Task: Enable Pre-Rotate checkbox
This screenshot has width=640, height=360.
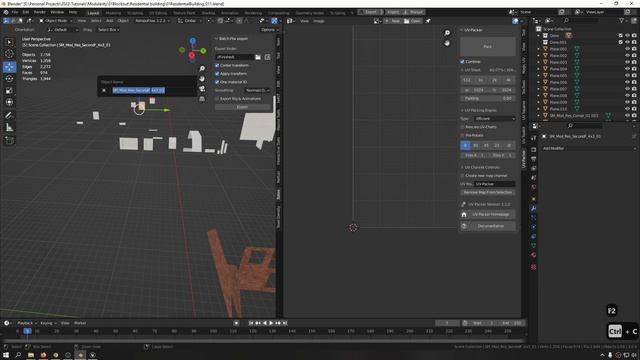Action: pos(462,135)
